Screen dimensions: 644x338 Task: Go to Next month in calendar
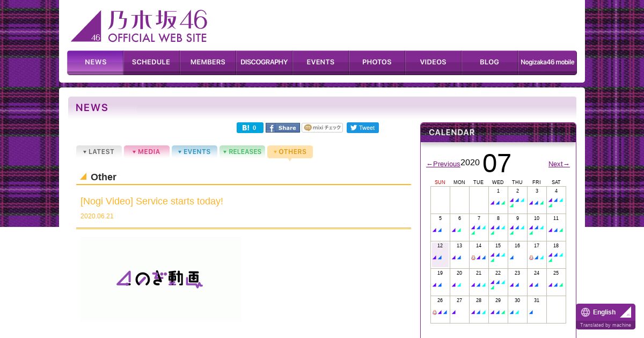click(559, 164)
